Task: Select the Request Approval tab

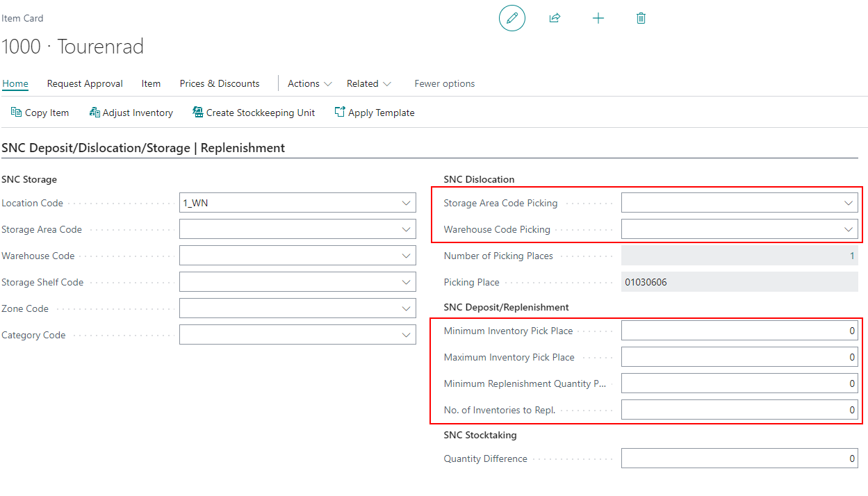Action: [x=85, y=83]
